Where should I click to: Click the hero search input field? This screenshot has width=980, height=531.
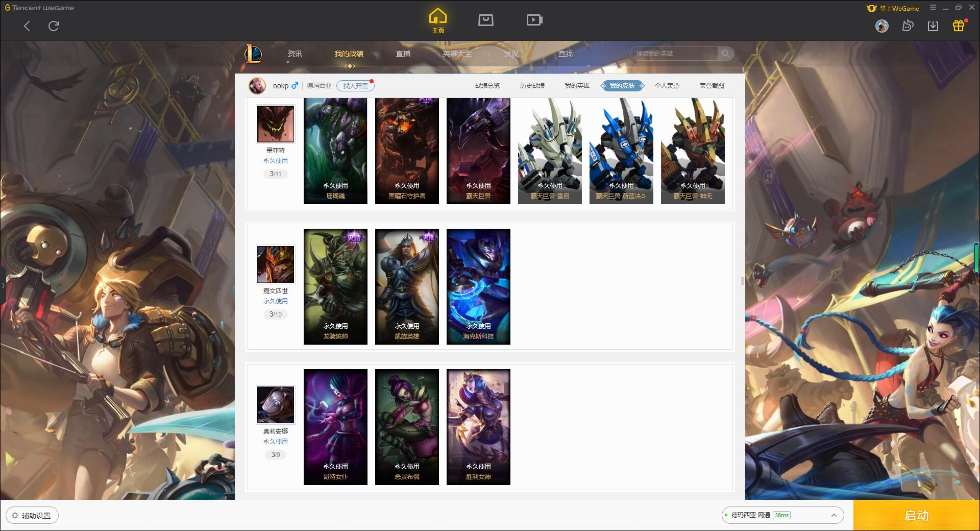674,54
